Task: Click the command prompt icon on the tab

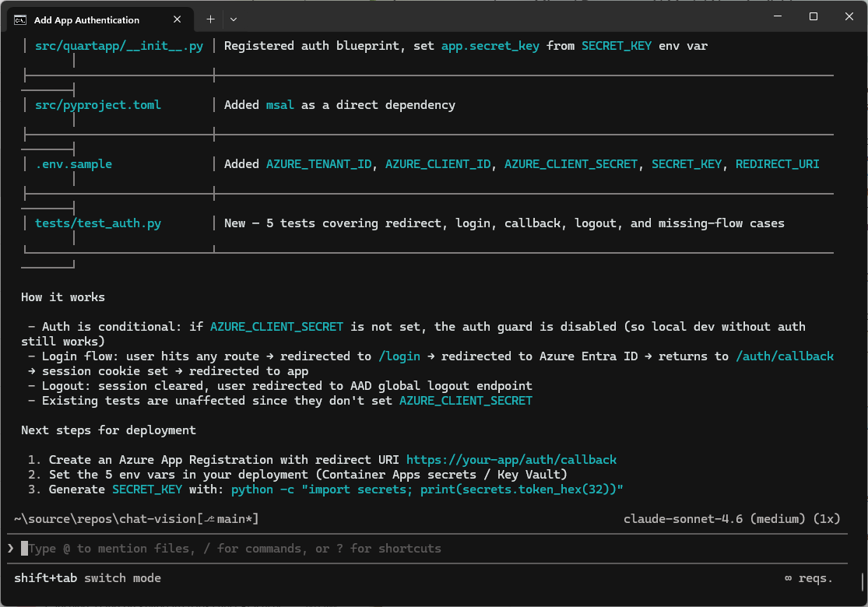Action: [x=20, y=19]
